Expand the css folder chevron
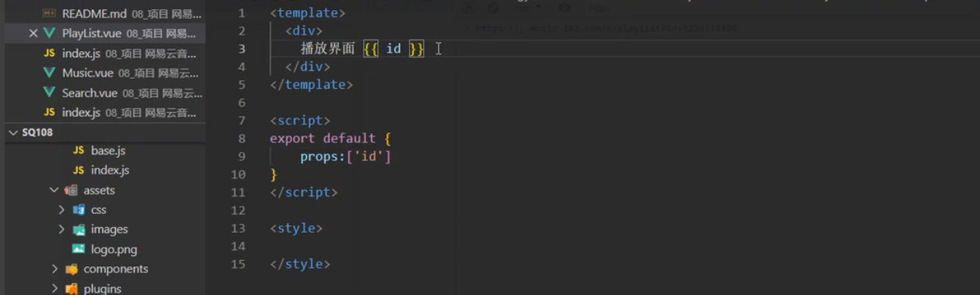The height and width of the screenshot is (295, 980). tap(62, 209)
